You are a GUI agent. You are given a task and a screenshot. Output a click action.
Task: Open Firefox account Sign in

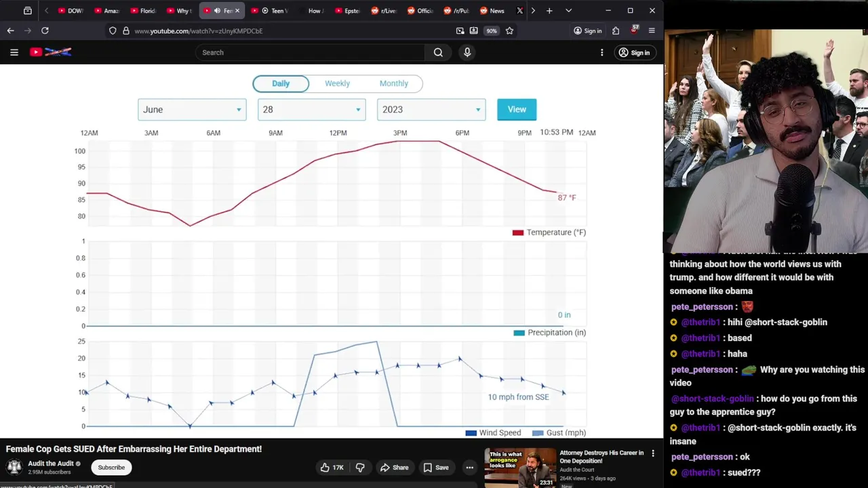587,30
